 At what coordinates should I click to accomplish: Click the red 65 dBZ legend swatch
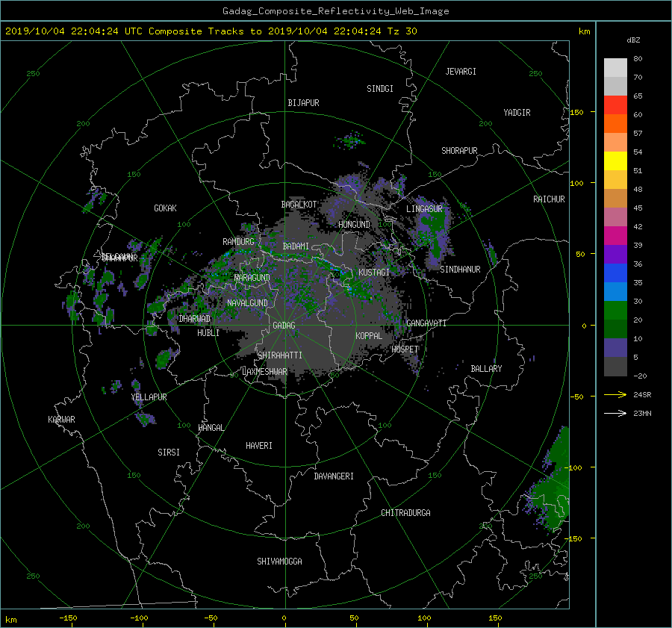coord(615,105)
